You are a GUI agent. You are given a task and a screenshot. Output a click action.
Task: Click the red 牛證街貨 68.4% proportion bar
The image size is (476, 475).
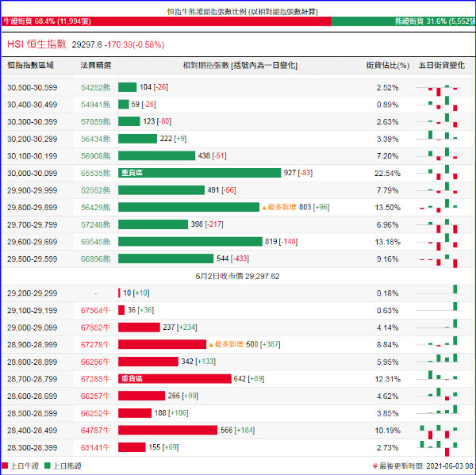pyautogui.click(x=166, y=21)
